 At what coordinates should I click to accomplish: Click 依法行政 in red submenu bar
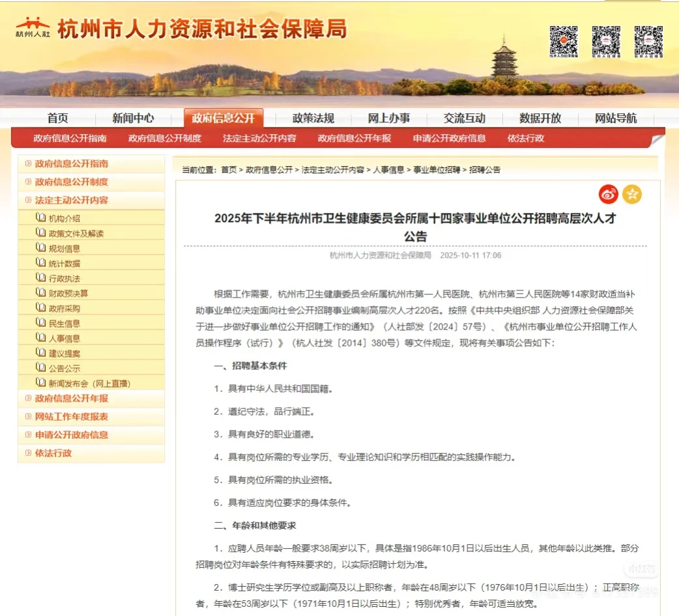[x=526, y=139]
